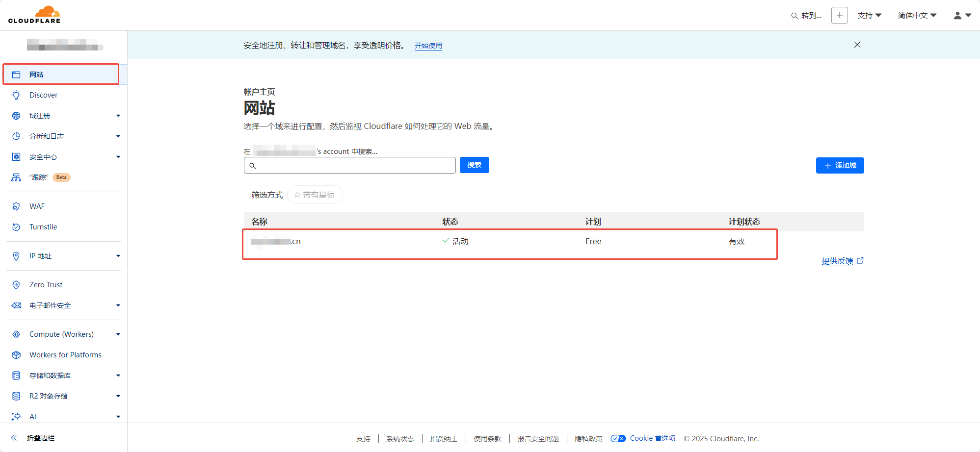The height and width of the screenshot is (452, 980).
Task: Click 折叠边栏 to collapse the sidebar
Action: (x=41, y=438)
